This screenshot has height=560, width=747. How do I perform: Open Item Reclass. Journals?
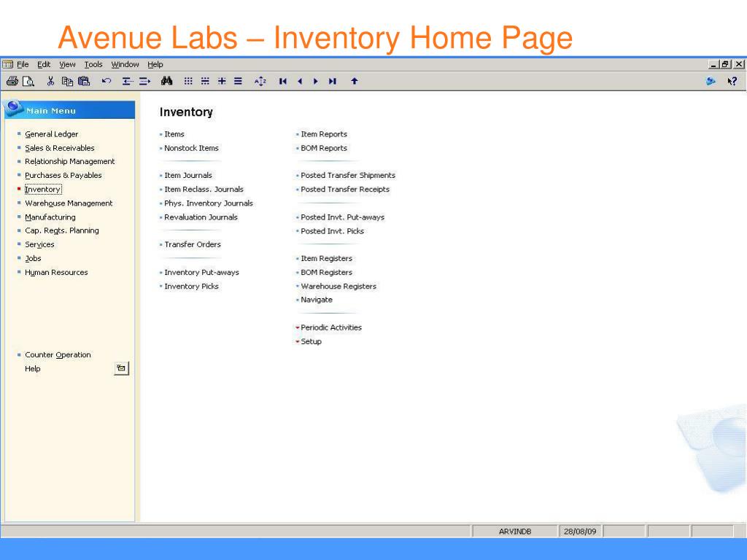[x=204, y=190]
